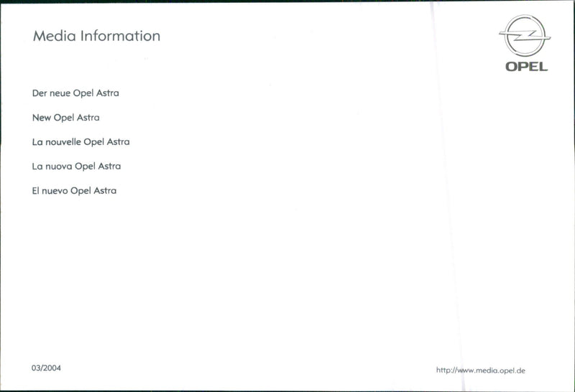Click the German line 'Der neue Opel Astra'

point(75,93)
